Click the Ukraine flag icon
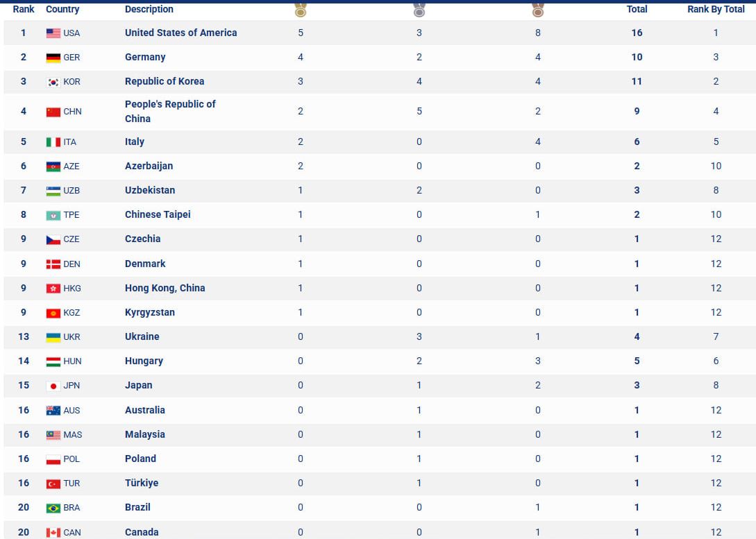The height and width of the screenshot is (539, 756). click(x=53, y=337)
